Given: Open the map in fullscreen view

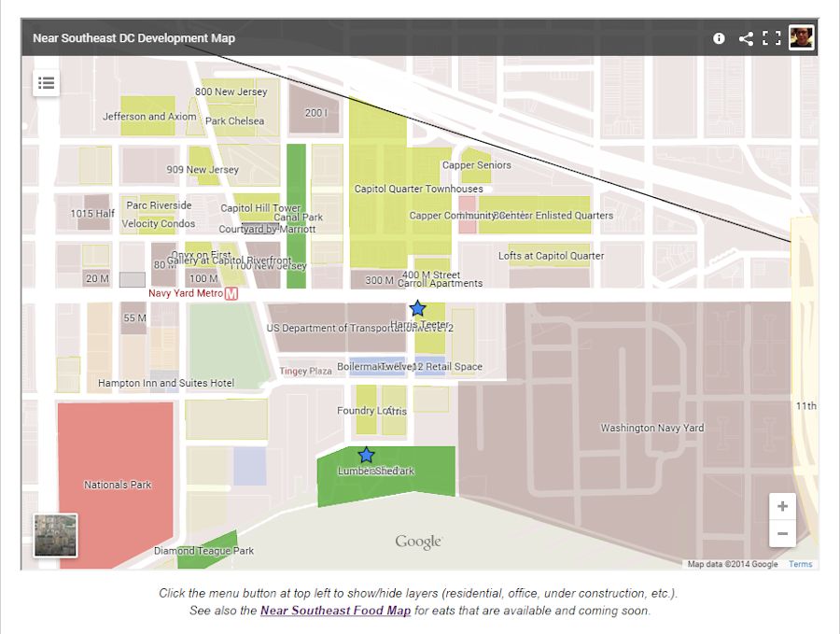Looking at the screenshot, I should [772, 38].
